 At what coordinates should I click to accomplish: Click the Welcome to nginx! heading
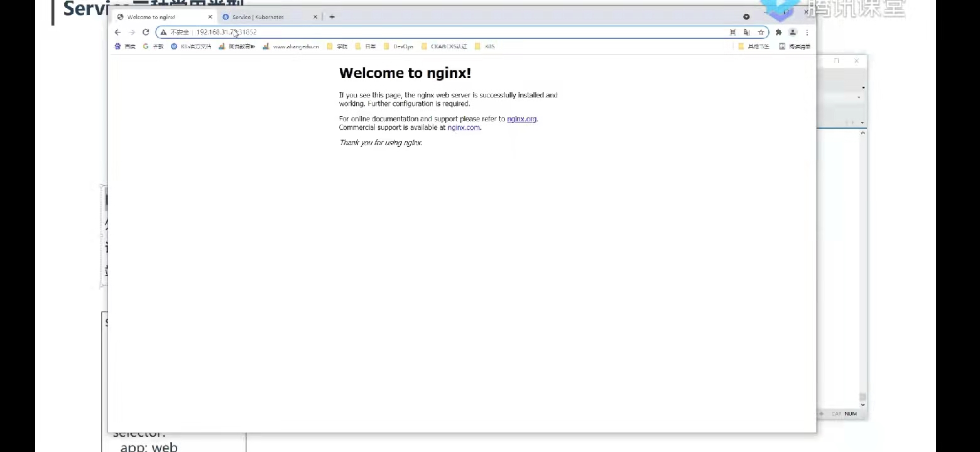coord(405,73)
